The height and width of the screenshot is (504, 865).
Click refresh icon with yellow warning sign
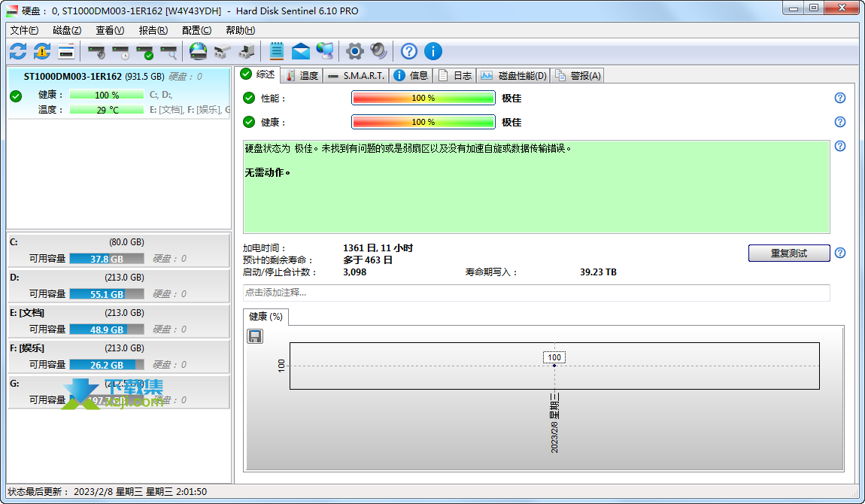tap(42, 51)
